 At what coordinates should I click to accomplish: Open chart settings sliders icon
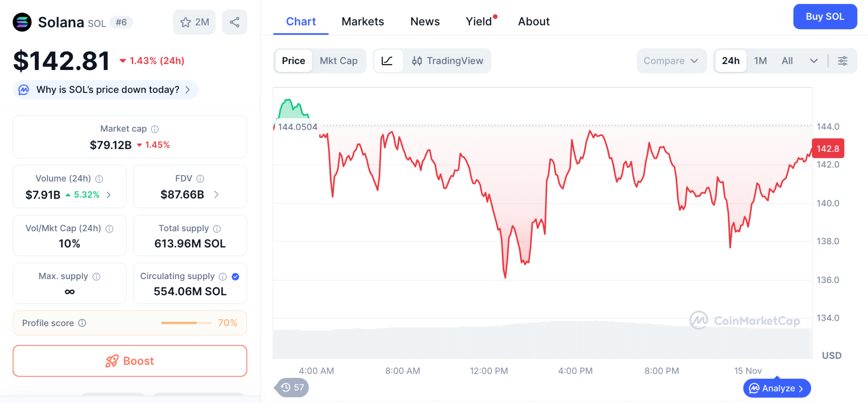coord(843,61)
